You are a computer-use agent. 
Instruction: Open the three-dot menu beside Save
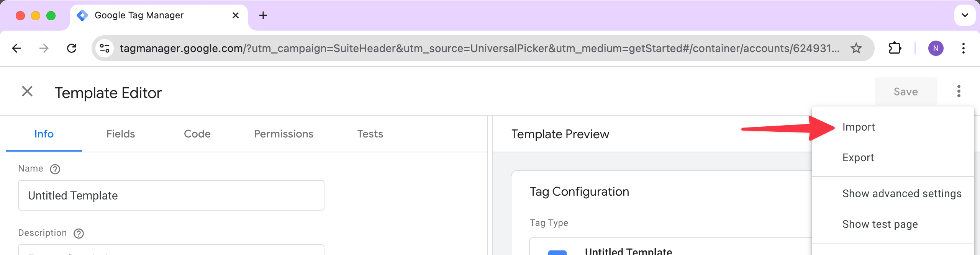(x=959, y=92)
